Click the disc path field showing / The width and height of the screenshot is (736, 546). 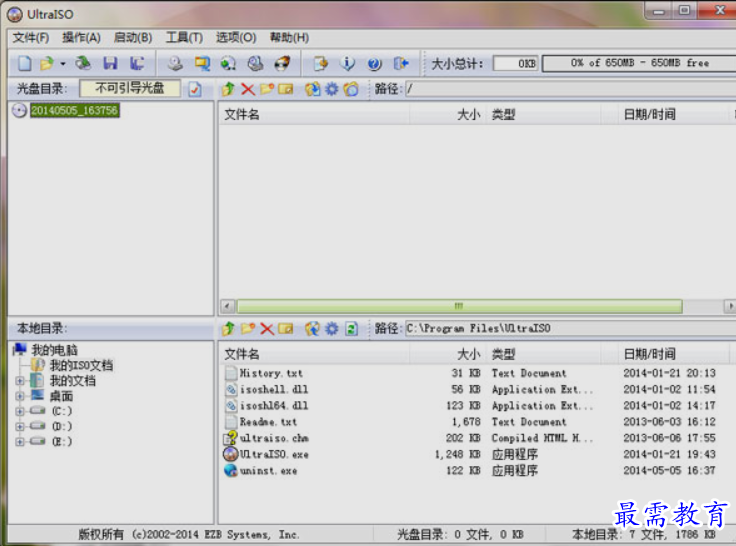(570, 89)
